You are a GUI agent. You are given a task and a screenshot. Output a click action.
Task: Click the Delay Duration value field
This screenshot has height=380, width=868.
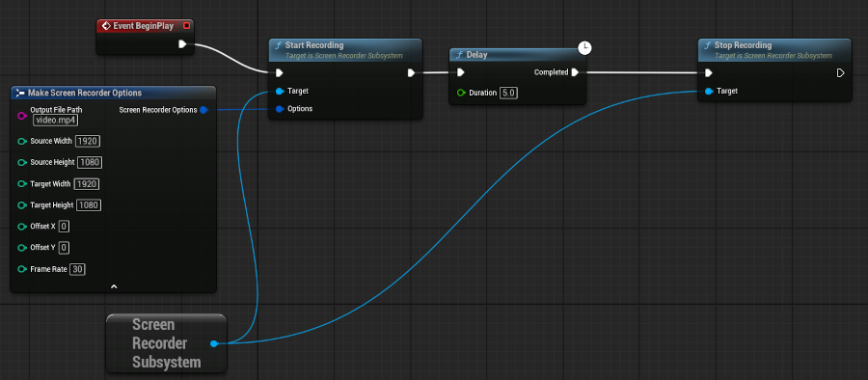coord(508,93)
